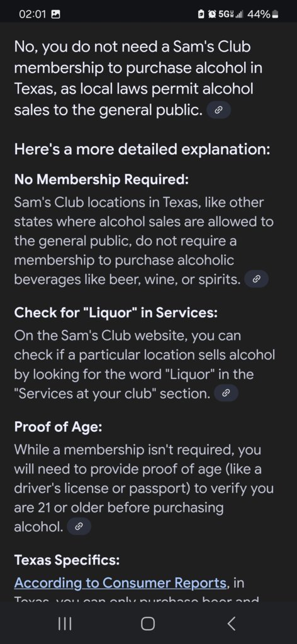Viewport: 297px width, 644px height.
Task: Tap the alarm icon in status bar
Action: pos(213,14)
